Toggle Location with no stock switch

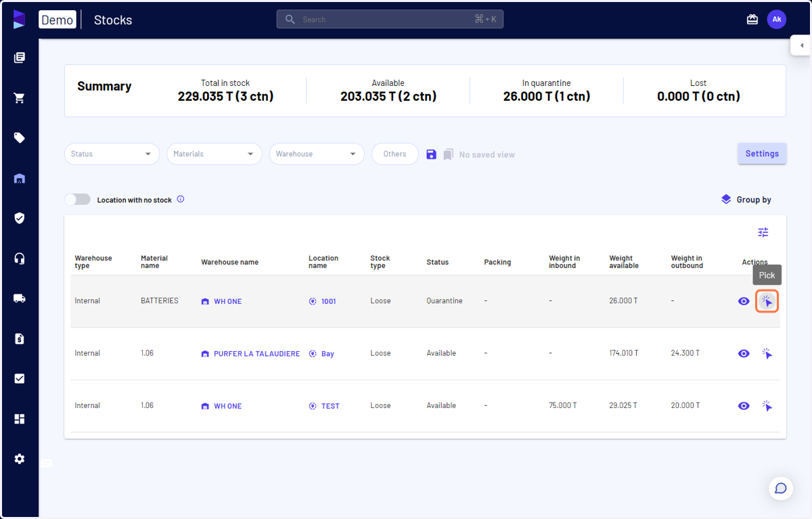click(77, 200)
